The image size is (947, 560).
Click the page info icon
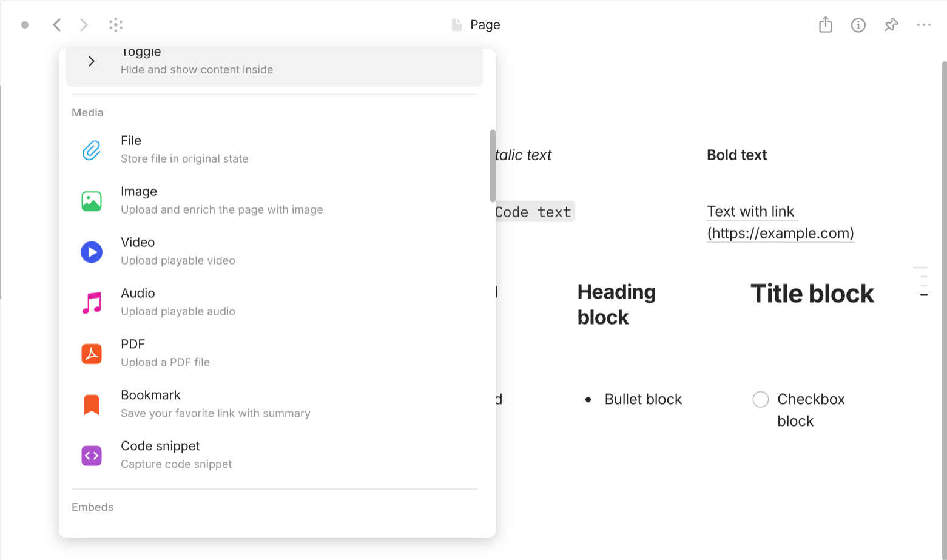point(858,25)
